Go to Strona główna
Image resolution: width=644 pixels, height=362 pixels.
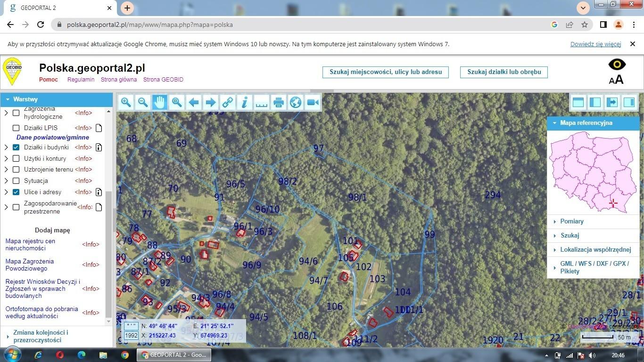(x=119, y=80)
